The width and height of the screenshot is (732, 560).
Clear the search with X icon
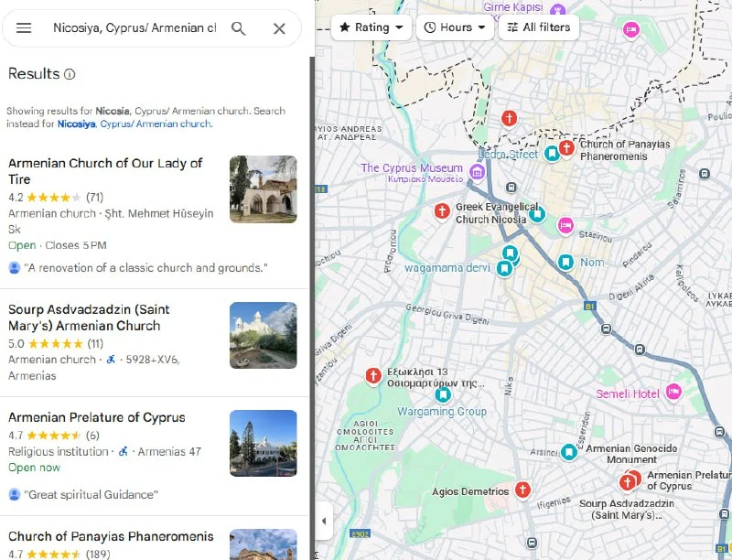[280, 28]
